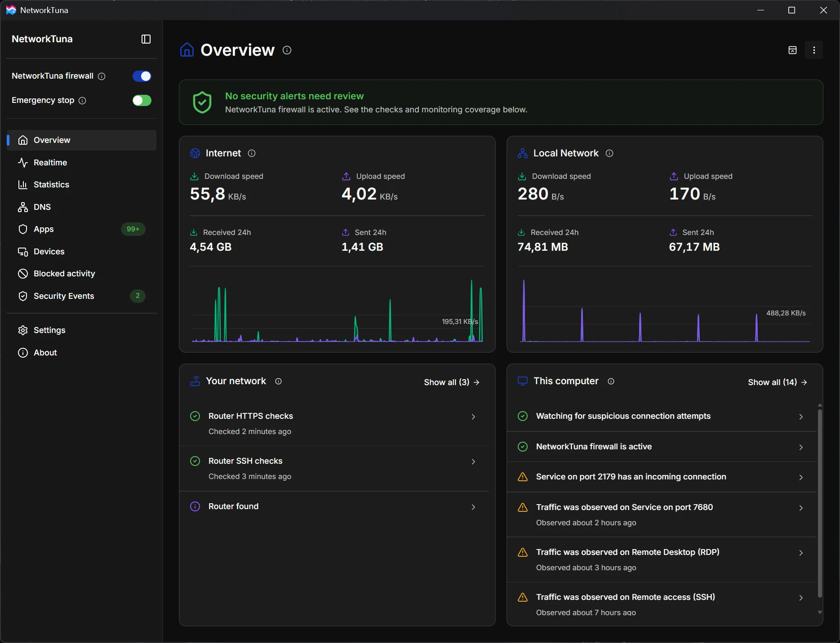The image size is (840, 643).
Task: Open Blocked activity in the sidebar
Action: click(x=81, y=274)
